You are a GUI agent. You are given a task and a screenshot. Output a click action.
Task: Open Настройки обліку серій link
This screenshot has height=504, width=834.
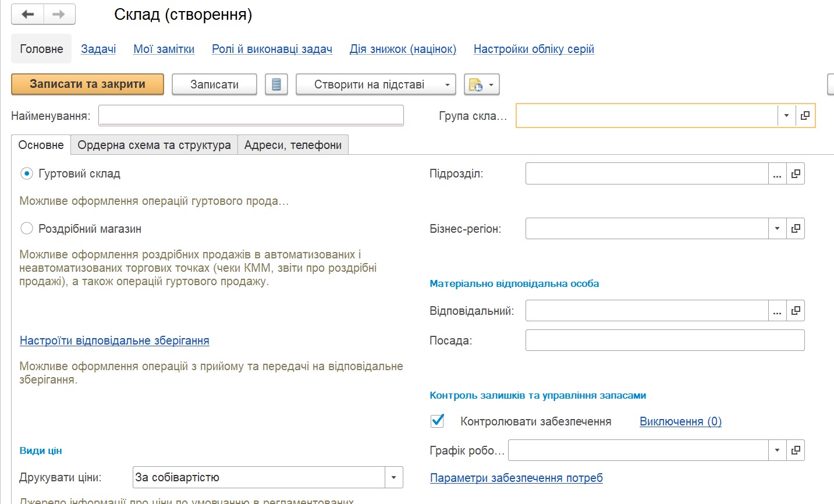click(534, 49)
